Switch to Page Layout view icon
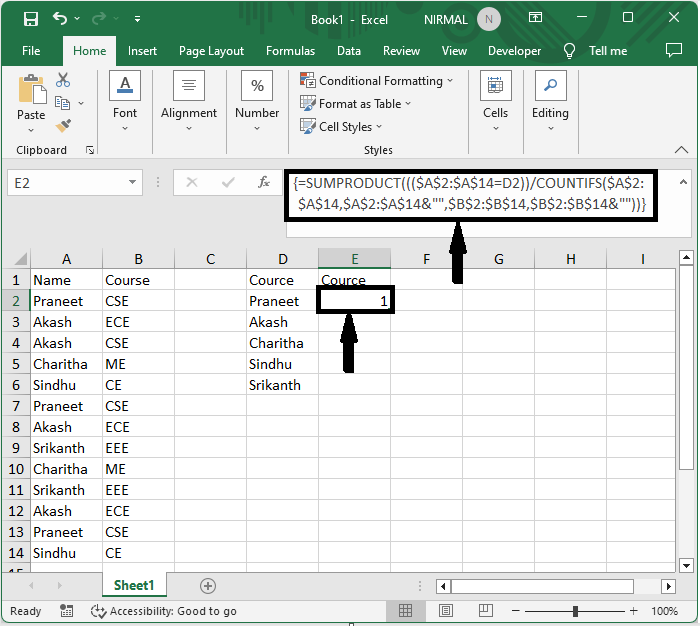This screenshot has height=626, width=700. click(x=446, y=610)
